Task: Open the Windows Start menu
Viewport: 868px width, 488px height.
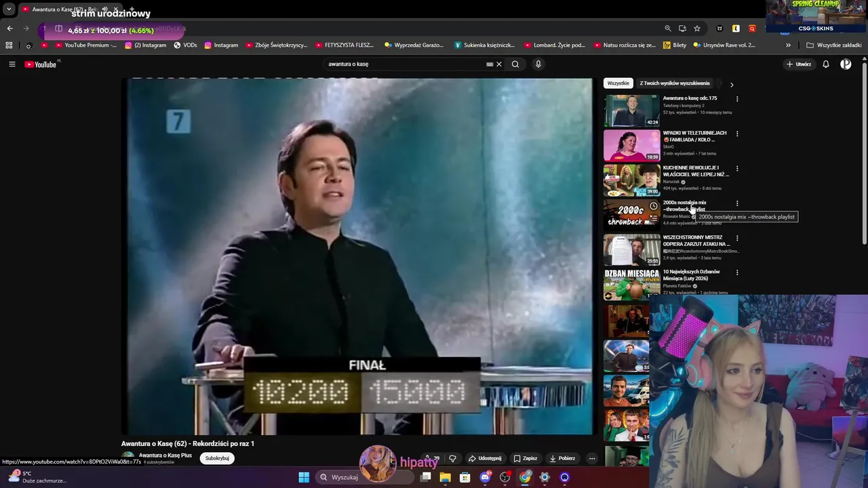Action: click(x=304, y=477)
